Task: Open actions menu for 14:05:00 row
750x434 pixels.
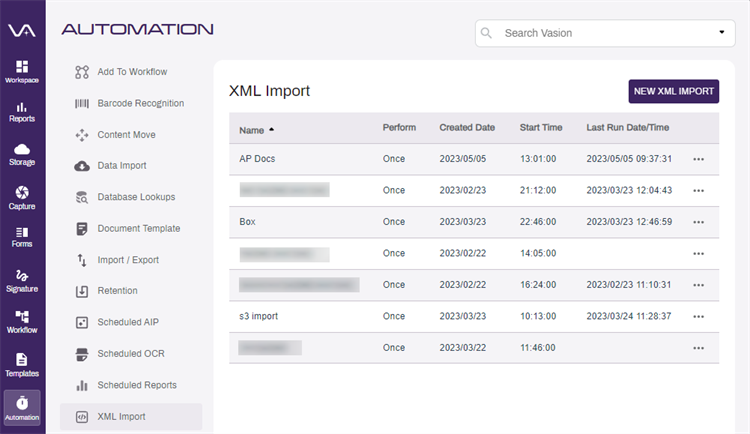Action: (x=698, y=254)
